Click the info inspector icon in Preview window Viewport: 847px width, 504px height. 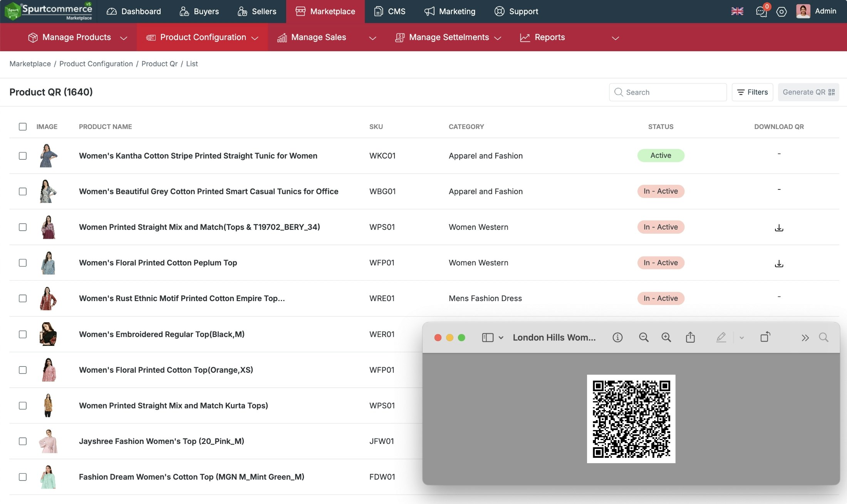(x=617, y=338)
